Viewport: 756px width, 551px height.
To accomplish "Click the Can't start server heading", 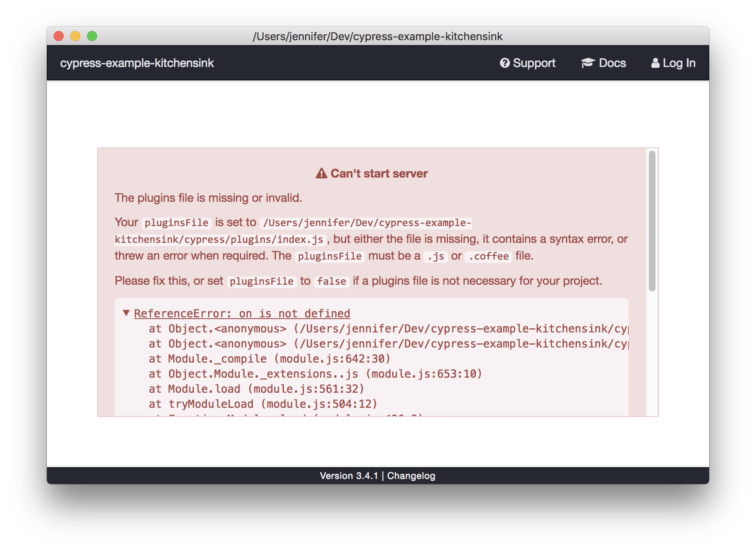I will coord(379,173).
